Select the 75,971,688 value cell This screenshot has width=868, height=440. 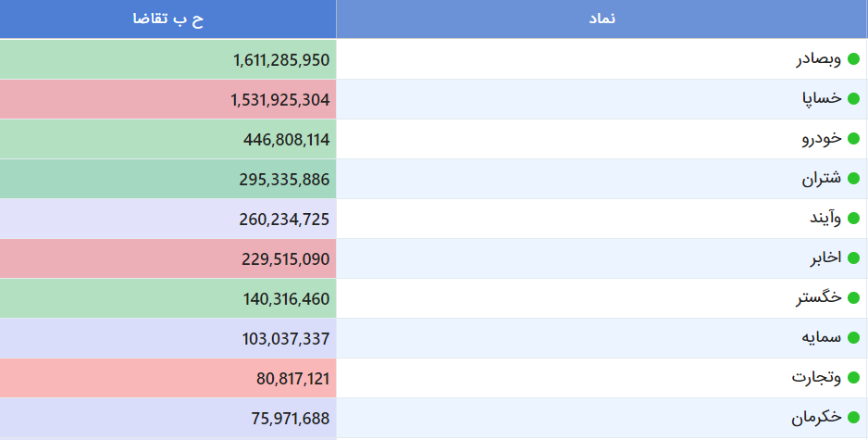pyautogui.click(x=168, y=418)
